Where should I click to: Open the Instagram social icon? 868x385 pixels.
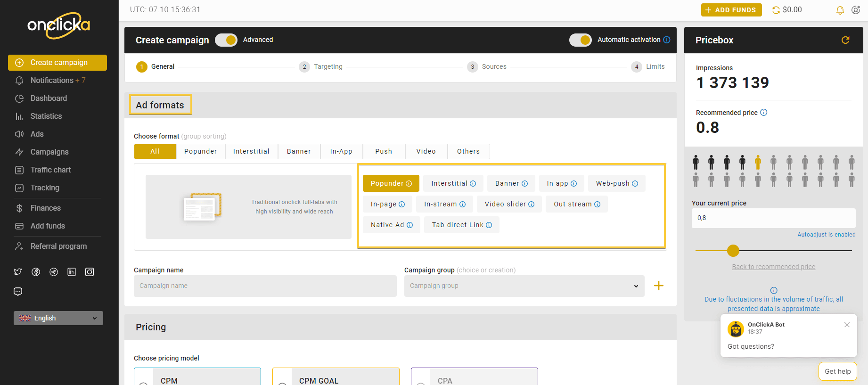[x=90, y=272]
